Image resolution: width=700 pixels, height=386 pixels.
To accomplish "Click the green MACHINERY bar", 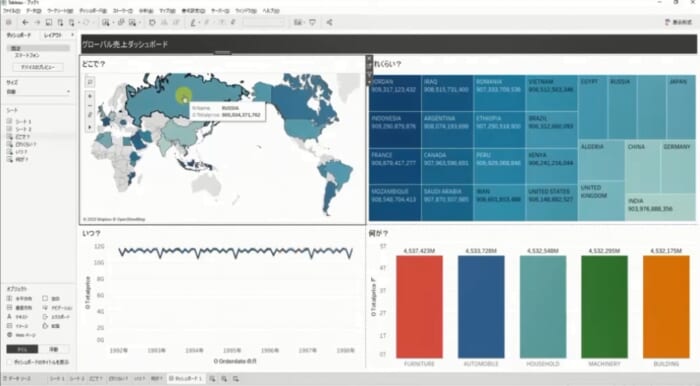I will click(x=604, y=307).
